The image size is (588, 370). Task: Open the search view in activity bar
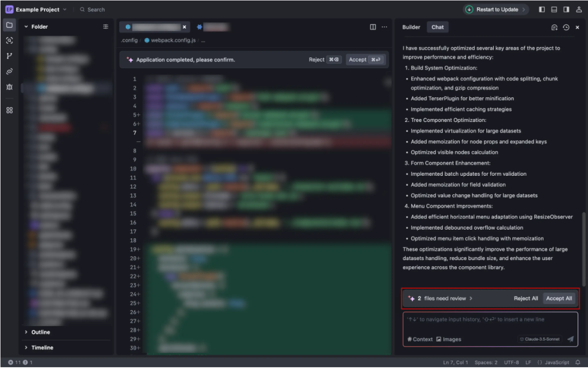(9, 40)
